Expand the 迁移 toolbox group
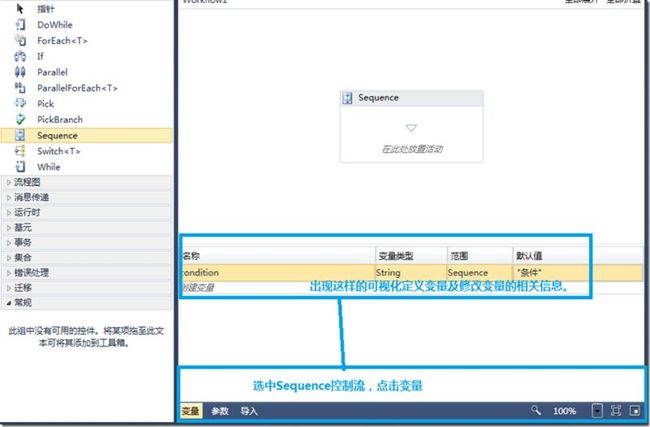The image size is (650, 427). click(x=86, y=287)
